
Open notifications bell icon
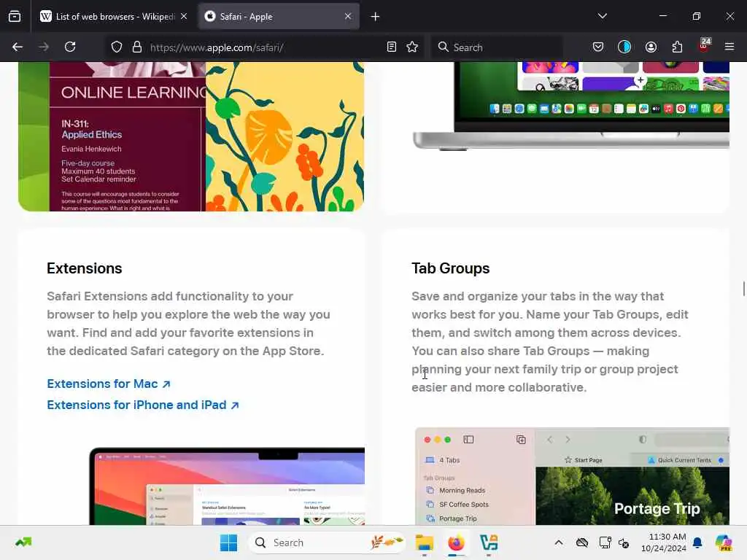coord(697,542)
